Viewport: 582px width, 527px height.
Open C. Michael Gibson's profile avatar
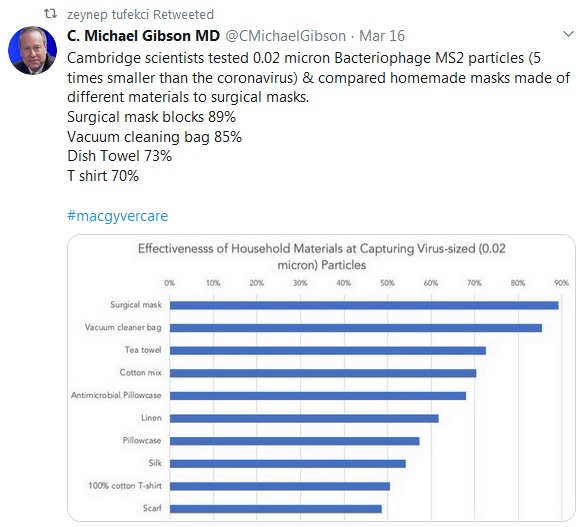[33, 50]
